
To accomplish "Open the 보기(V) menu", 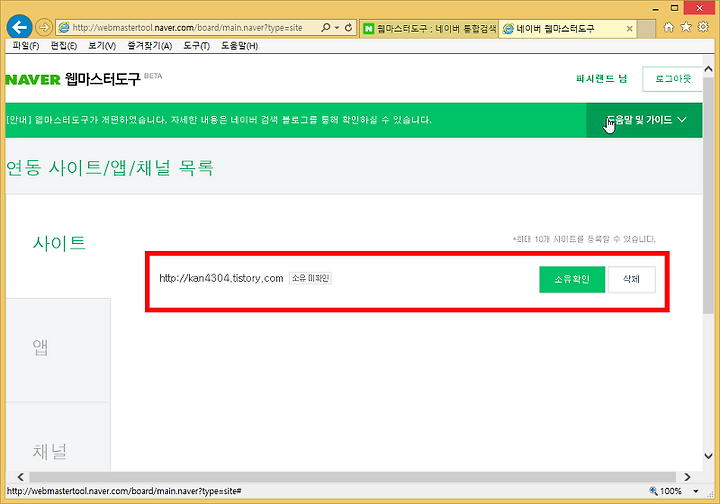I will pos(102,46).
